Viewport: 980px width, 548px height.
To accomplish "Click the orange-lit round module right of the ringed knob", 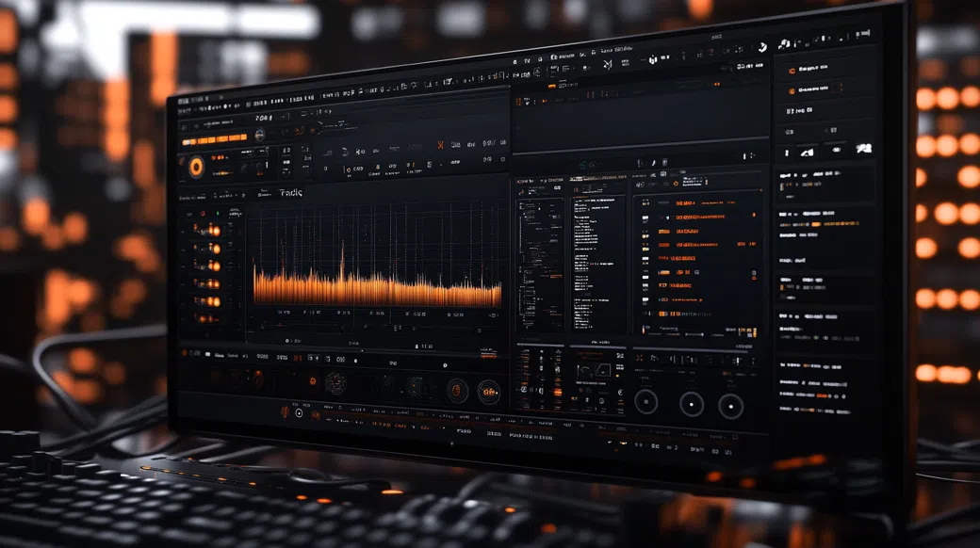I will point(488,392).
